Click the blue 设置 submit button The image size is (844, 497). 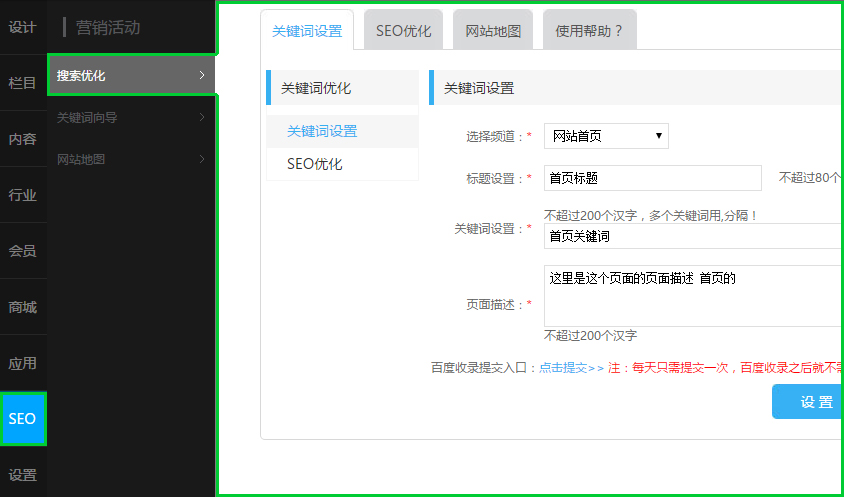[814, 402]
